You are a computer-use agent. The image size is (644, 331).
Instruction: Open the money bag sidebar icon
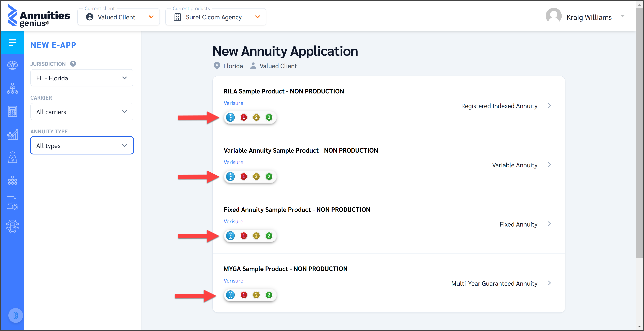click(13, 157)
